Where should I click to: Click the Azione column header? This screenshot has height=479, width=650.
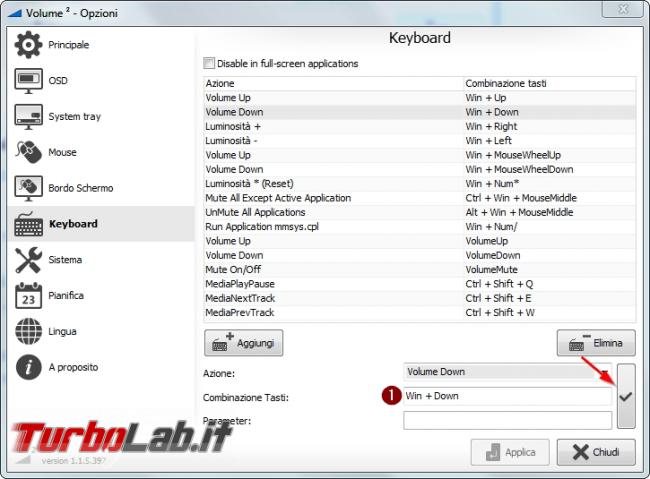[x=333, y=83]
